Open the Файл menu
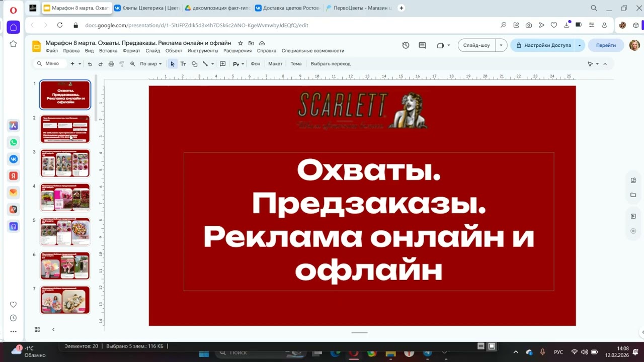The image size is (644, 362). coord(51,51)
